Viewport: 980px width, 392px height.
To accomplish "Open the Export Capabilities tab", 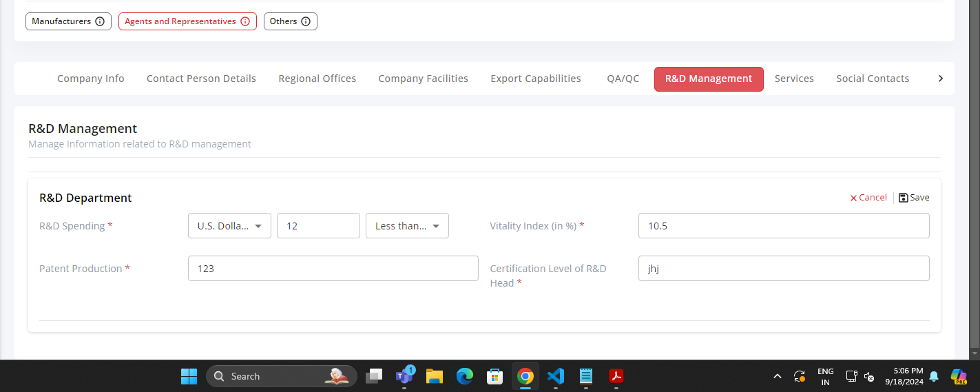I will click(536, 79).
